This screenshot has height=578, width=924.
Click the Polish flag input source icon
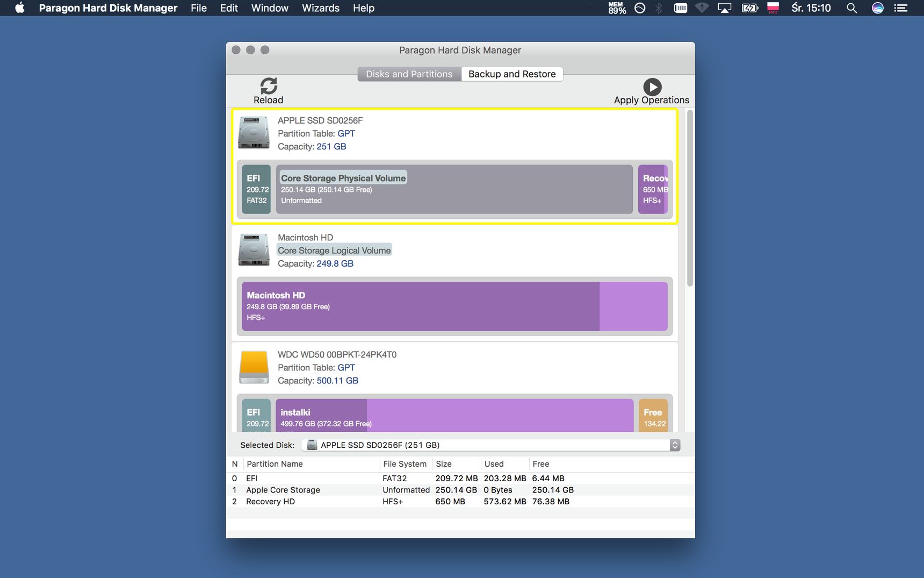tap(773, 8)
